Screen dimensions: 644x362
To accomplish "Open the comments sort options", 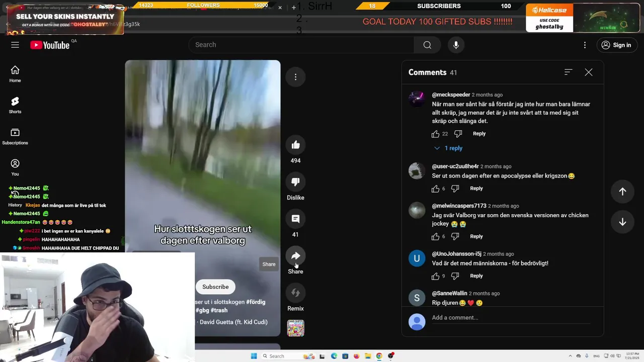I will pos(568,72).
